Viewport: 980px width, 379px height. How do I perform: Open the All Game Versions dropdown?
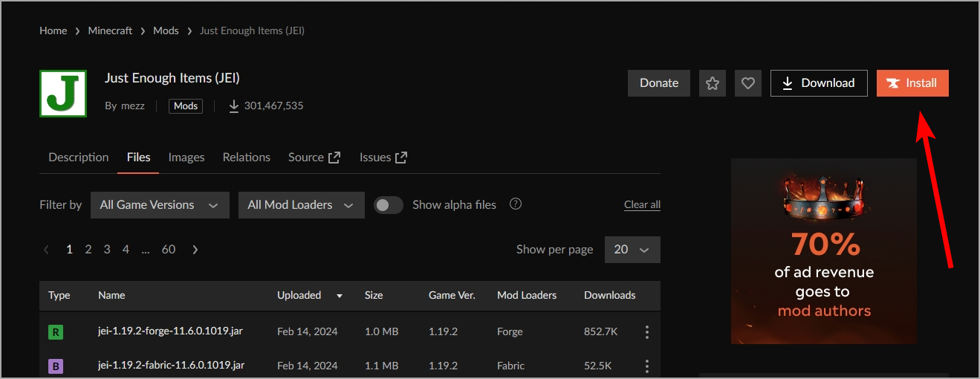point(160,205)
